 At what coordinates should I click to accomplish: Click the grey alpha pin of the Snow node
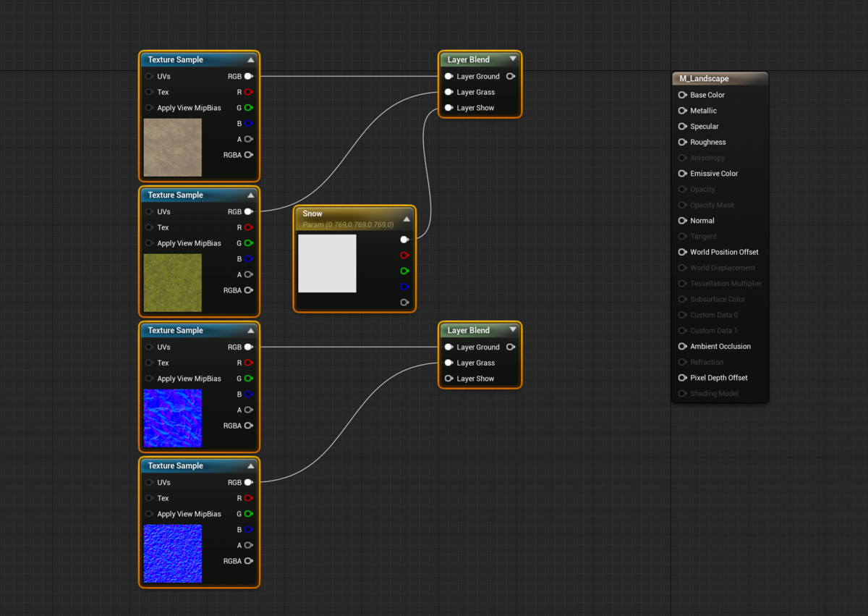pyautogui.click(x=404, y=303)
